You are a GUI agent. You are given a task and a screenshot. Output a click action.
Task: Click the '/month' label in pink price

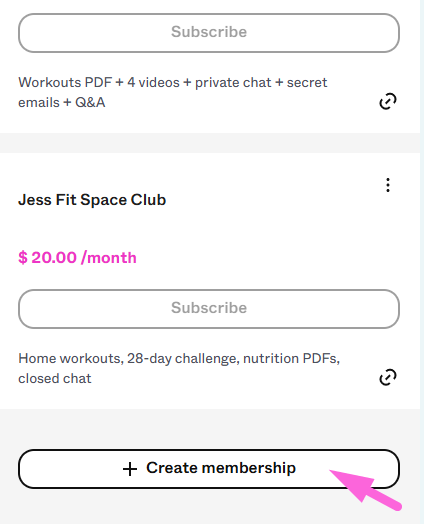tap(109, 258)
